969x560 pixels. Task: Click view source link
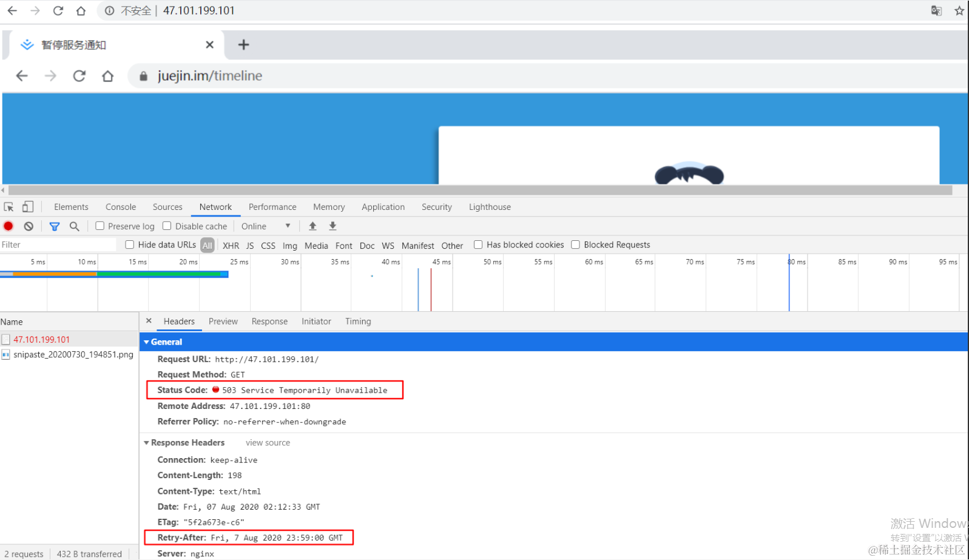[268, 443]
